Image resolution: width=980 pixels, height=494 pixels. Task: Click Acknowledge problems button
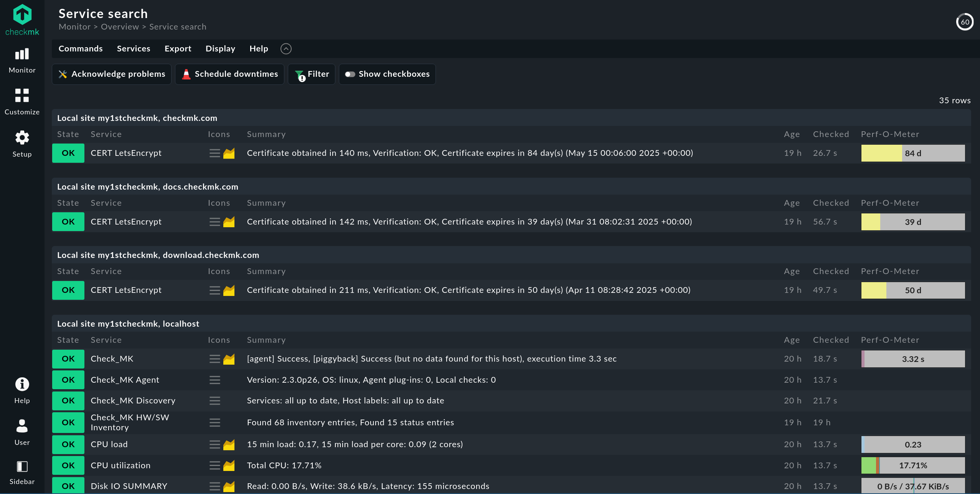(x=112, y=74)
